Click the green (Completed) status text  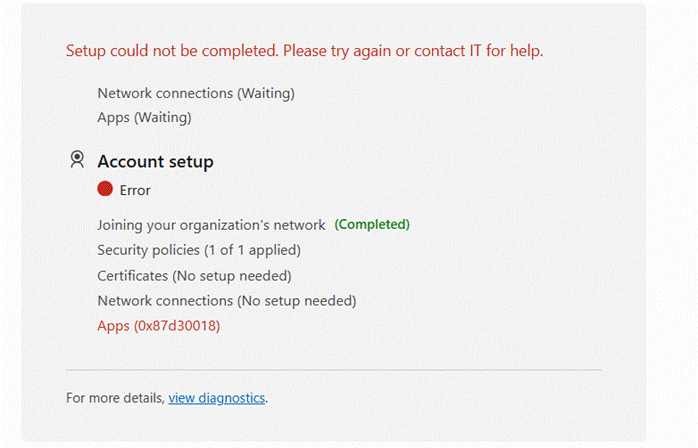tap(372, 224)
